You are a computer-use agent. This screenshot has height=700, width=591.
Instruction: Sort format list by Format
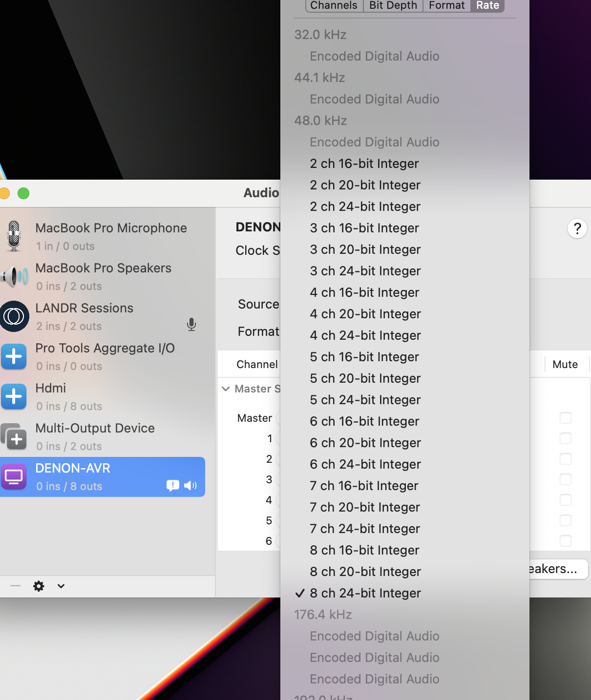[x=446, y=5]
